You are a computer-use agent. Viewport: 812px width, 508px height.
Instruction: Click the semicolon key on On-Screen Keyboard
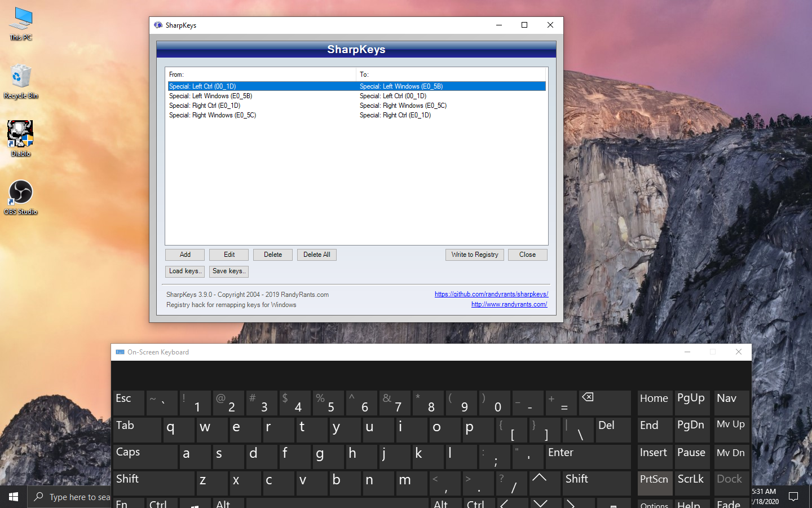pos(495,457)
